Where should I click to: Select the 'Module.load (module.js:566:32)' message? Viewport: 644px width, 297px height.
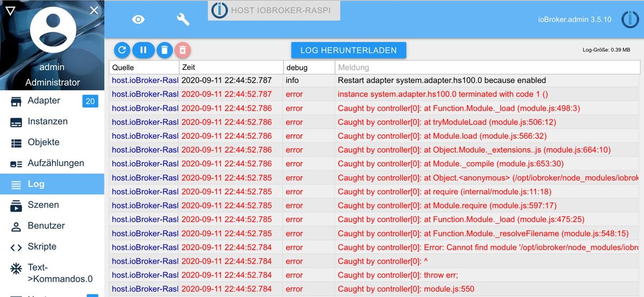point(442,136)
